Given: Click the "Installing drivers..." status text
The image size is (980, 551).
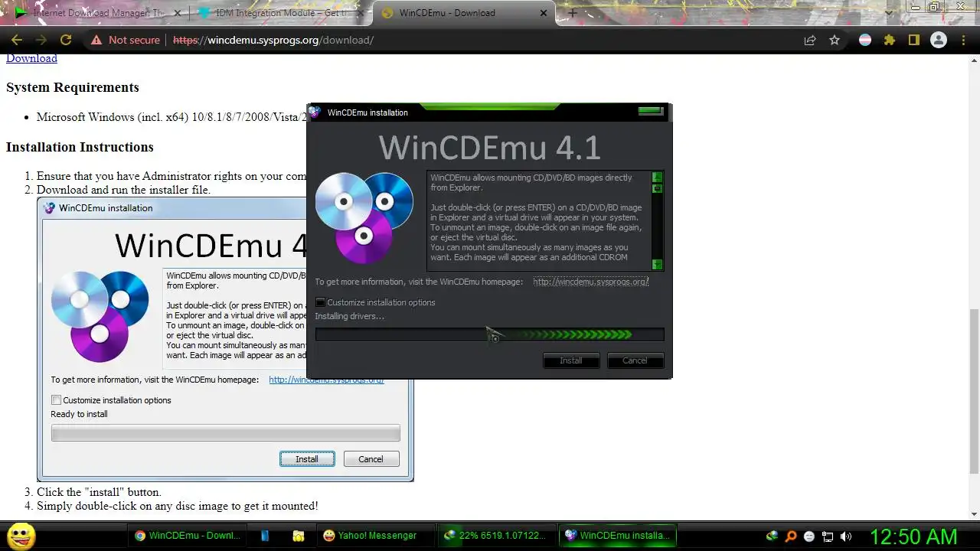Looking at the screenshot, I should (350, 316).
